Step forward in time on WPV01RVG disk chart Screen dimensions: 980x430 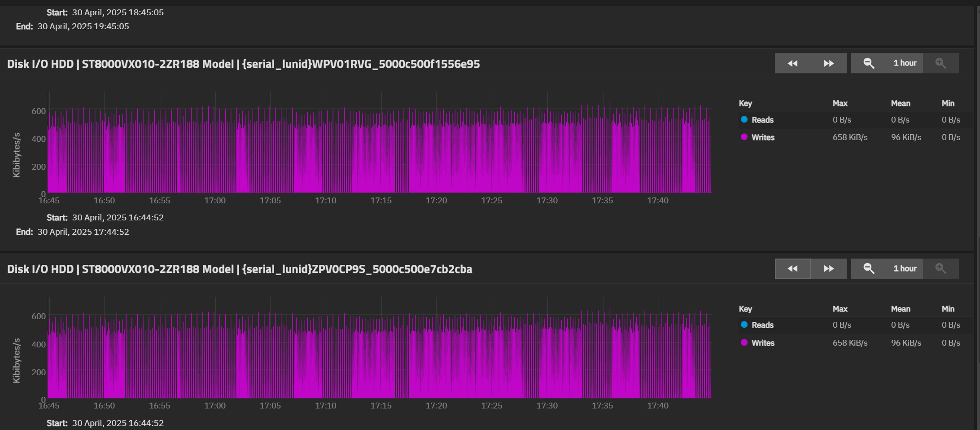pyautogui.click(x=828, y=63)
